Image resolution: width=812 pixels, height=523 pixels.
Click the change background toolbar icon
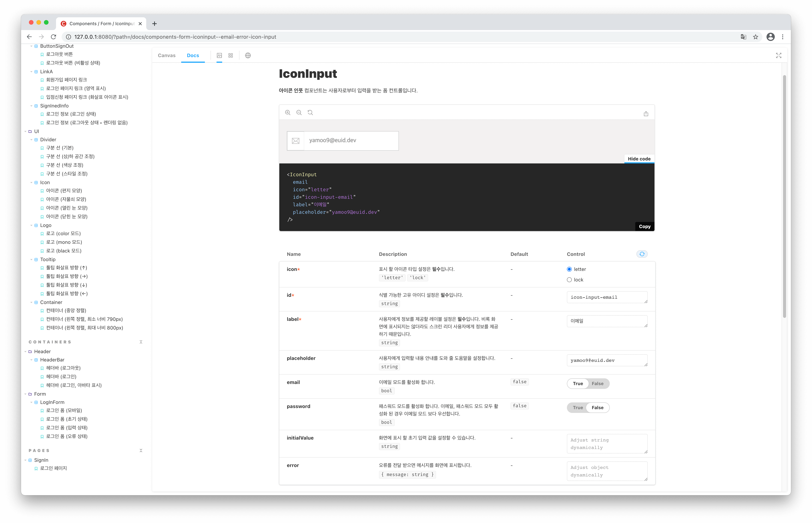pos(220,55)
